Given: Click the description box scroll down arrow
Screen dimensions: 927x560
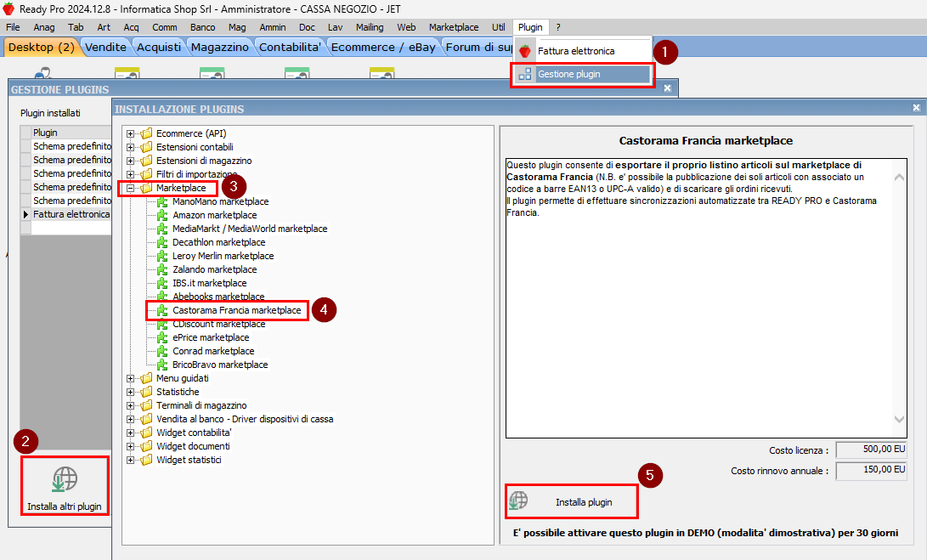Looking at the screenshot, I should (x=899, y=419).
